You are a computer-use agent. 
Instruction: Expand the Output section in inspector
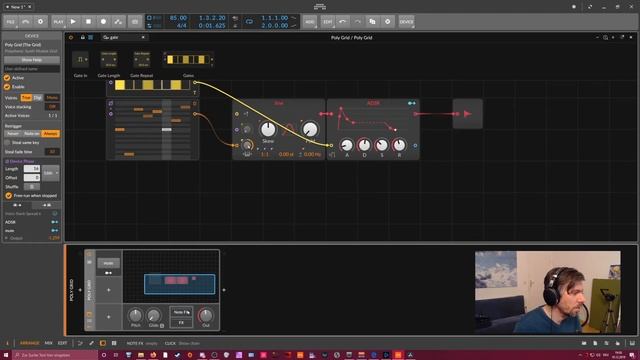[7, 238]
